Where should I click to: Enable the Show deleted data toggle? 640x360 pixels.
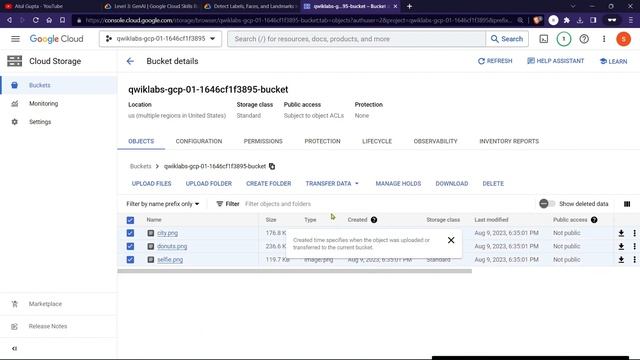click(x=547, y=204)
